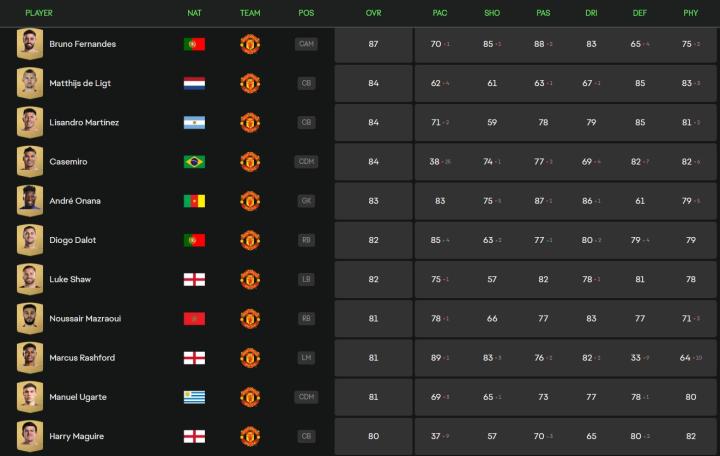Sort by the PHY column header
Viewport: 720px width, 456px height.
[691, 13]
